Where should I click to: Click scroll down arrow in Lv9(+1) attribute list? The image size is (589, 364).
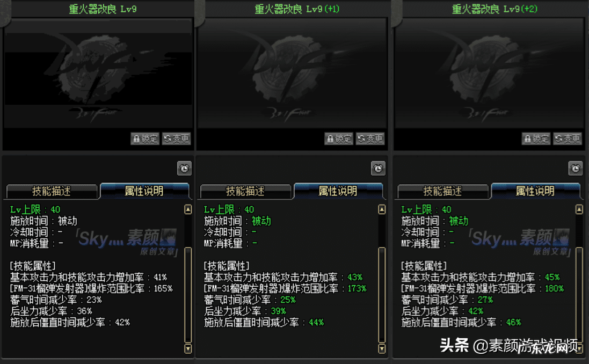point(382,348)
